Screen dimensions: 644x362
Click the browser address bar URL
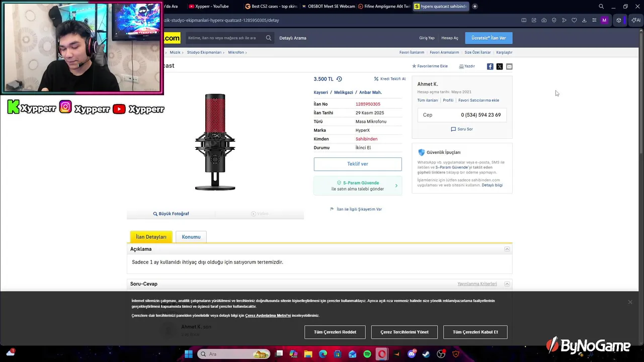(221, 20)
